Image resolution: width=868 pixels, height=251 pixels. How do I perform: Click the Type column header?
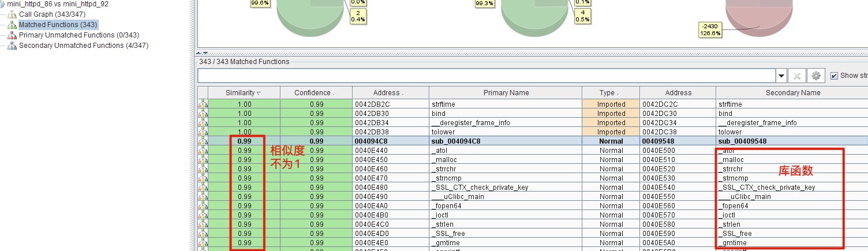tap(609, 93)
